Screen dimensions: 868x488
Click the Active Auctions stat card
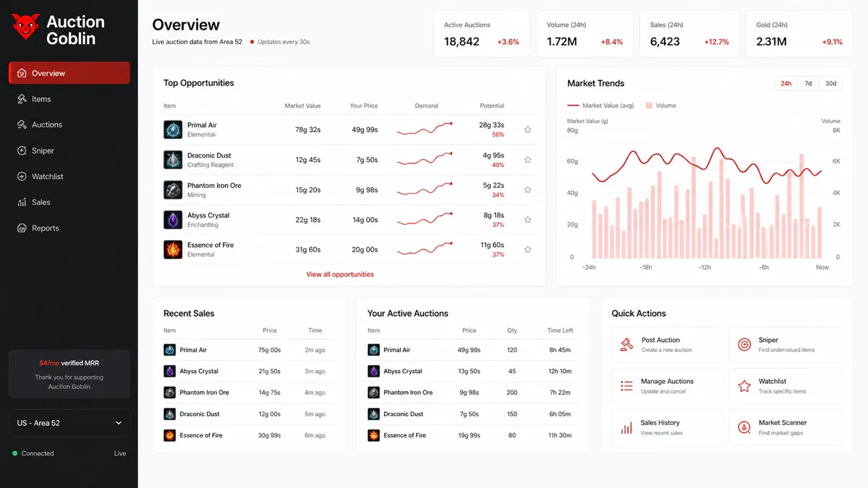481,34
